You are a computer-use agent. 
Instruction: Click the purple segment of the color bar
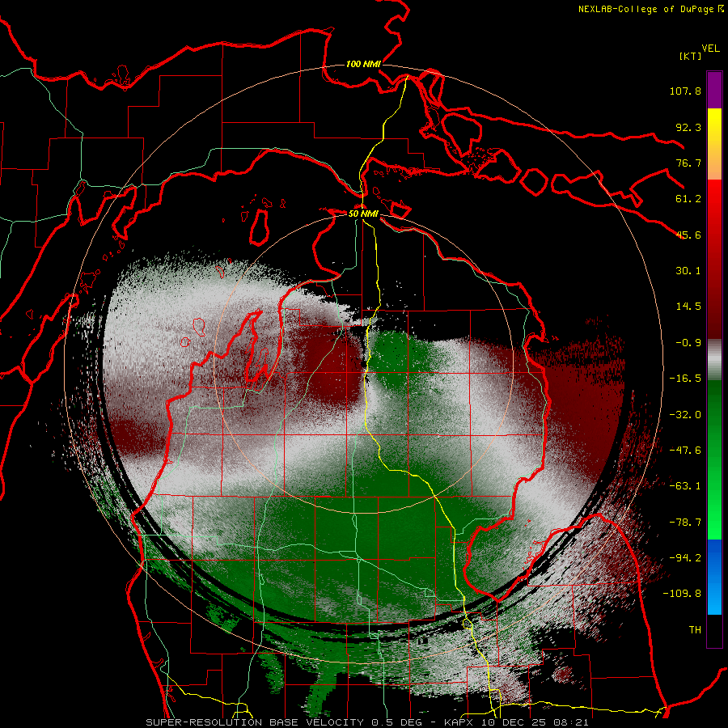point(714,91)
